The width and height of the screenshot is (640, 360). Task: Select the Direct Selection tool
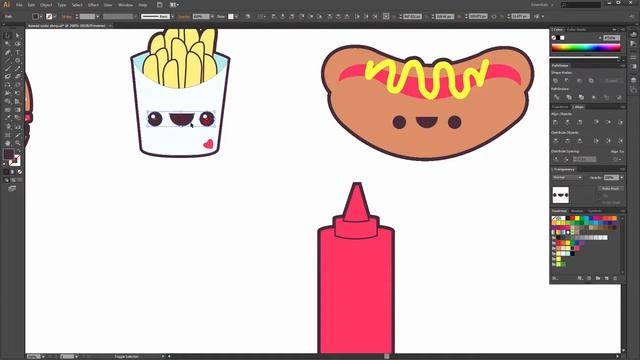(x=18, y=36)
